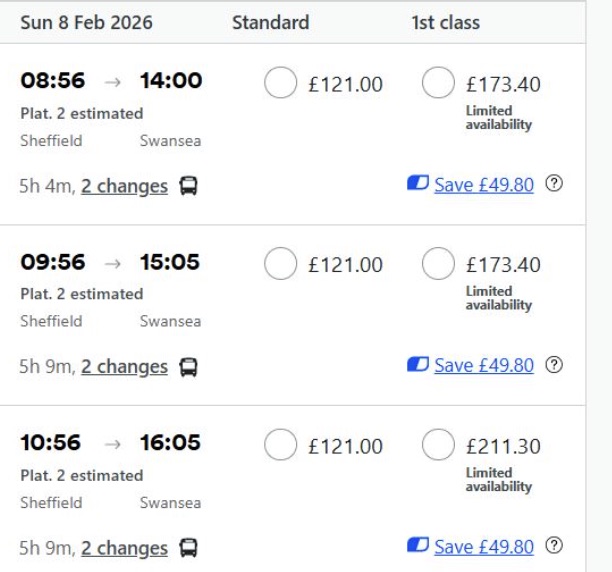Select 1st class £173.40 fare for 08:56
Viewport: 612px width, 572px height.
pos(439,84)
